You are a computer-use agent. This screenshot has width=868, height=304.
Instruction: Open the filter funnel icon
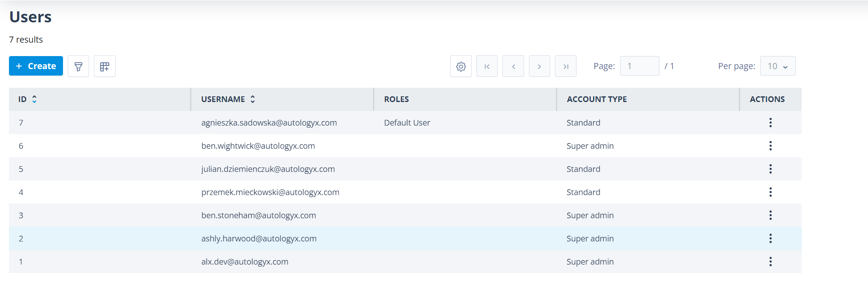coord(78,66)
